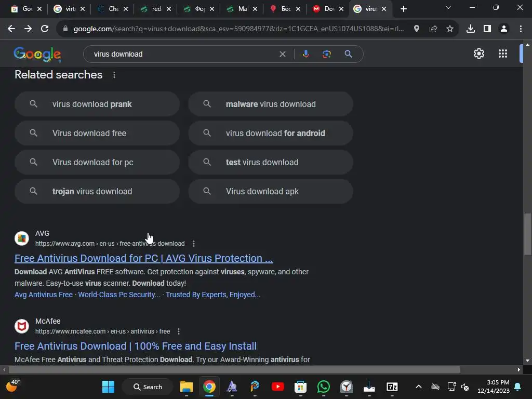This screenshot has height=399, width=532.
Task: Click the address bar URL
Action: 239,29
